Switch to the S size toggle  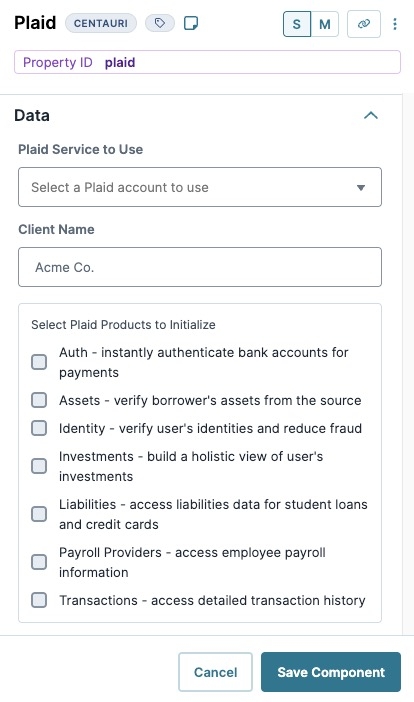[297, 24]
